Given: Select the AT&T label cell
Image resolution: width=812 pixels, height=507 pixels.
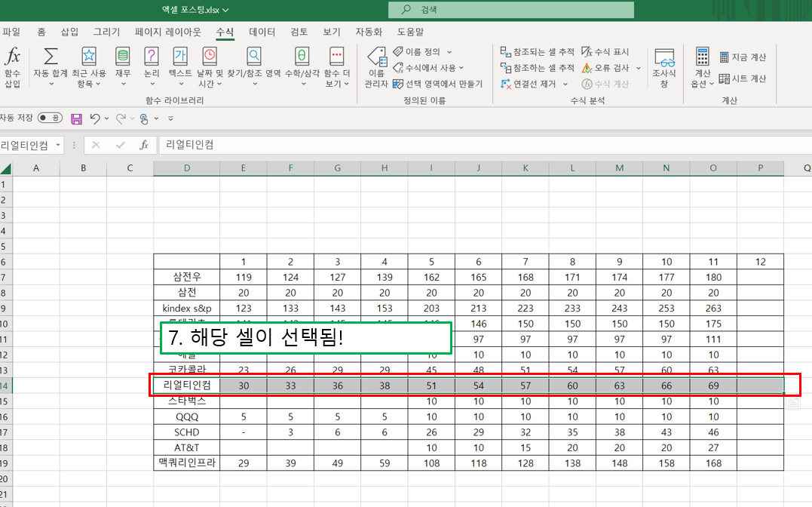Looking at the screenshot, I should 187,447.
